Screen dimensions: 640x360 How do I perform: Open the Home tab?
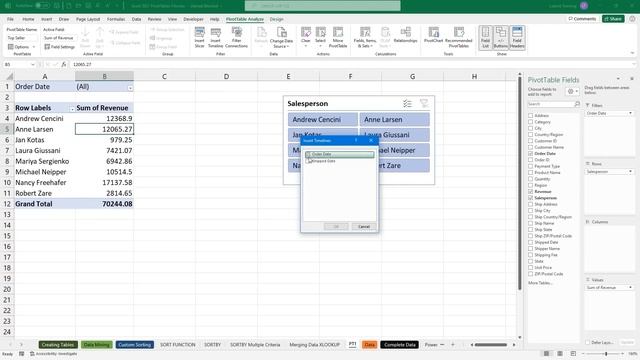(x=28, y=19)
